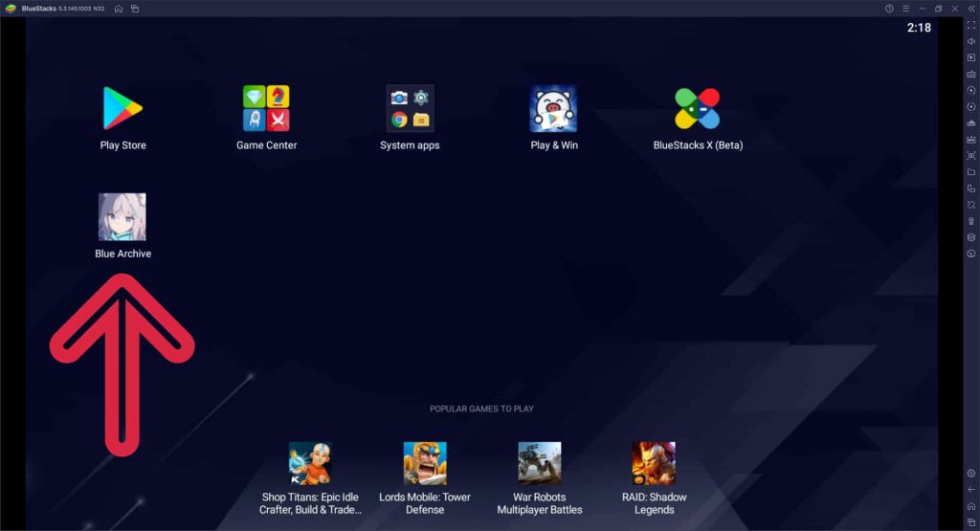Open multi-instance windows icon in title bar
The width and height of the screenshot is (980, 531).
[x=135, y=9]
